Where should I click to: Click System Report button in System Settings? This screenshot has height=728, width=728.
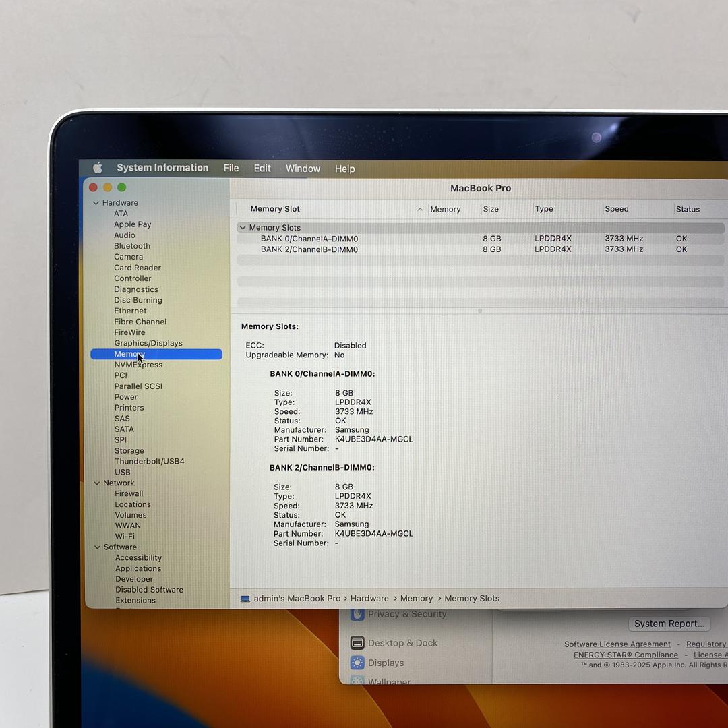coord(669,624)
